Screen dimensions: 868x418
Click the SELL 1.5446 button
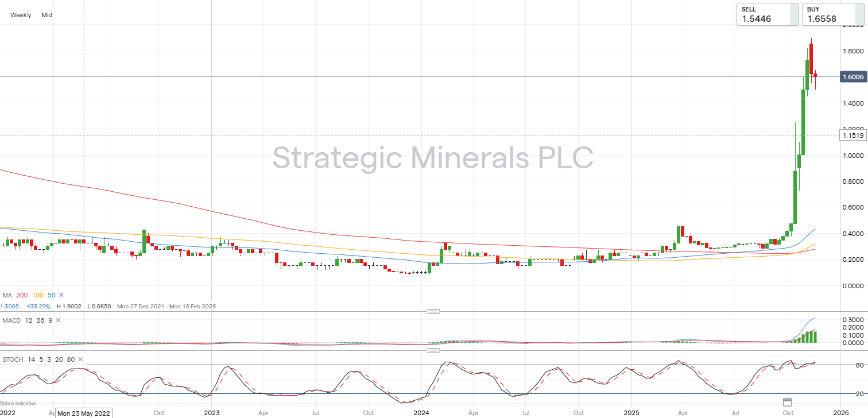pos(767,14)
